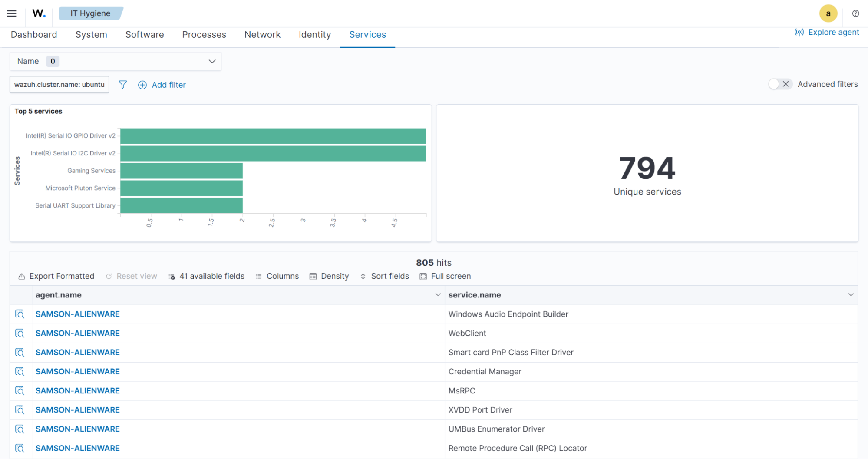The height and width of the screenshot is (459, 868).
Task: Open the agent.name column options
Action: (438, 294)
